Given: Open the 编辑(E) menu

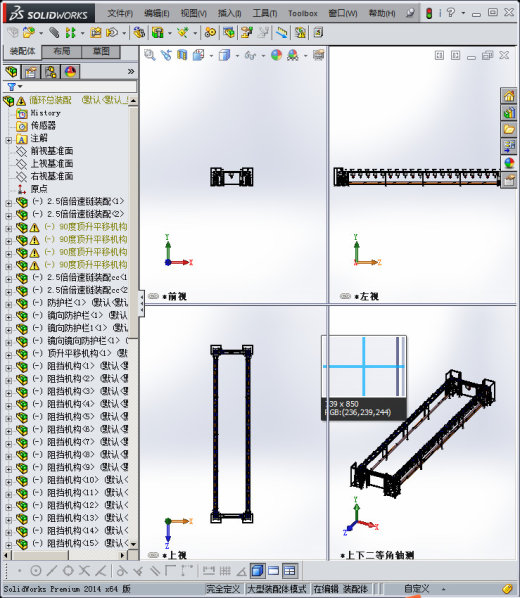Looking at the screenshot, I should 156,13.
